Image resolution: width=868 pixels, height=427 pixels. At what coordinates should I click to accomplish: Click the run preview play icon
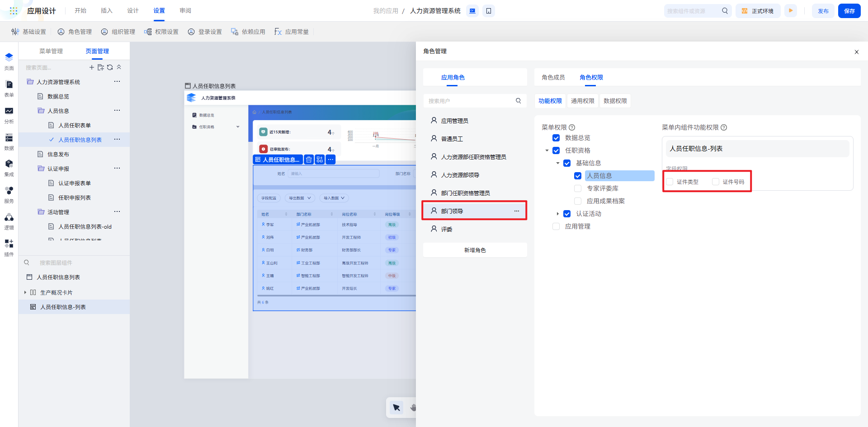[x=791, y=11]
